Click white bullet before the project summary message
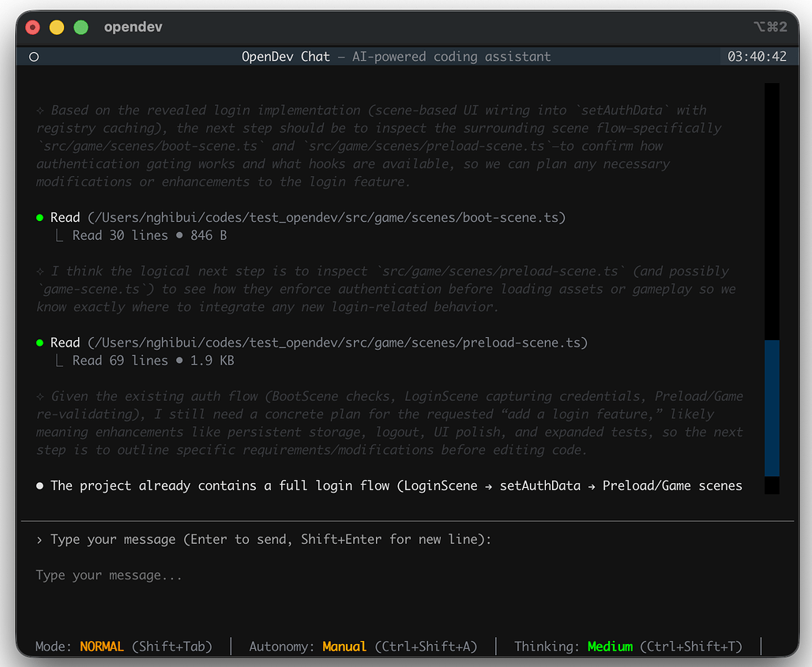The image size is (812, 667). (40, 485)
